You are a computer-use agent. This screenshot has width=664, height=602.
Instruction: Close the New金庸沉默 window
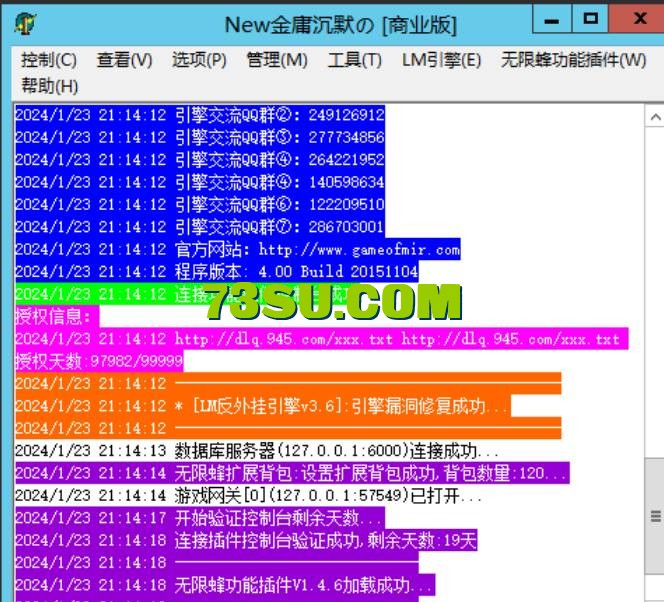[636, 19]
